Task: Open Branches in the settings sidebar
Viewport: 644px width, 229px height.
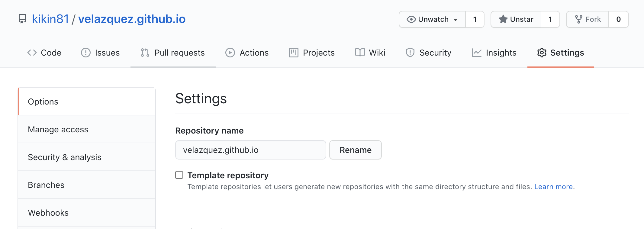Action: pyautogui.click(x=87, y=185)
